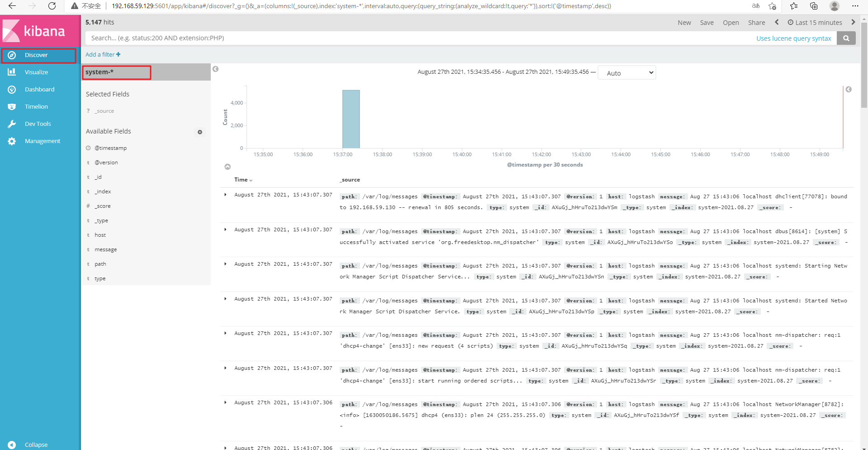Screen dimensions: 868x450
Task: Click the browser back arrow
Action: [12, 6]
